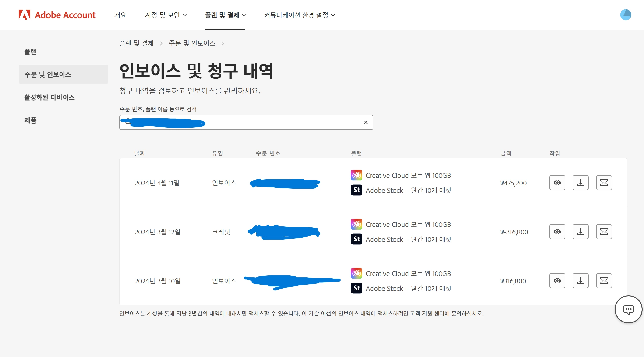View the March 10, 2024 invoice
Screen dimensions: 644x357
tap(557, 281)
